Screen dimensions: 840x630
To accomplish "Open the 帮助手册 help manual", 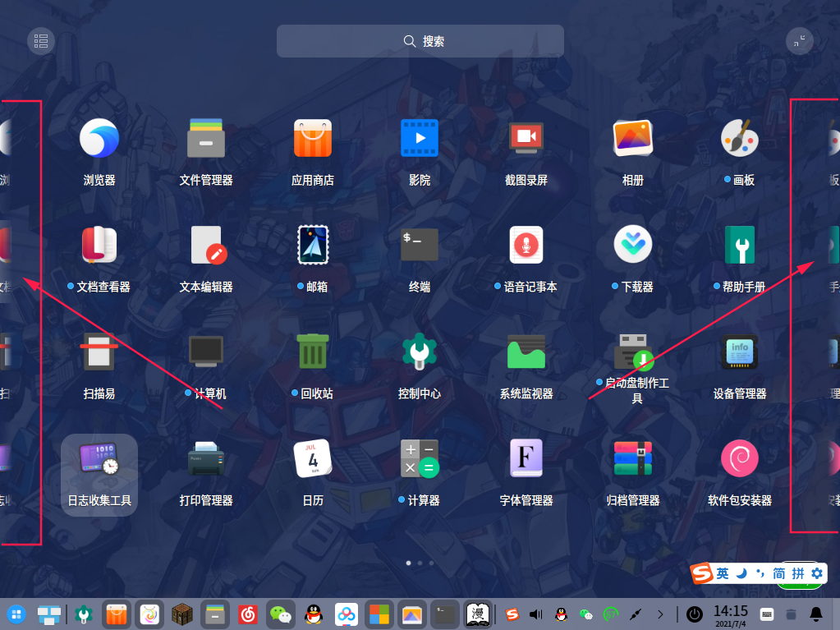I will point(739,245).
